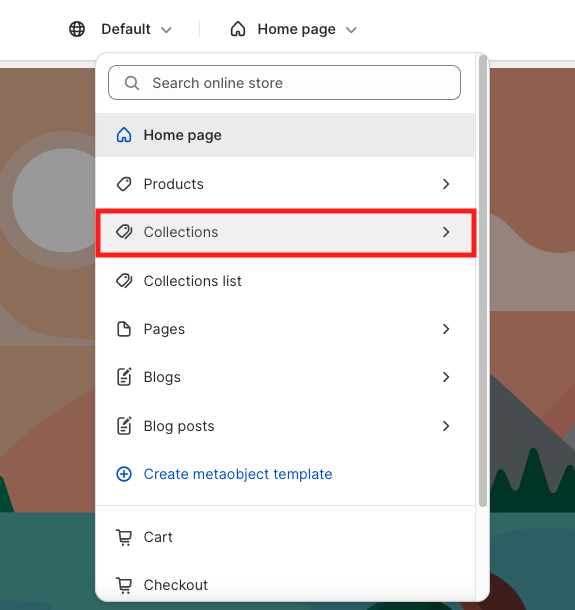Image resolution: width=575 pixels, height=610 pixels.
Task: Select the Cart template
Action: pos(285,537)
